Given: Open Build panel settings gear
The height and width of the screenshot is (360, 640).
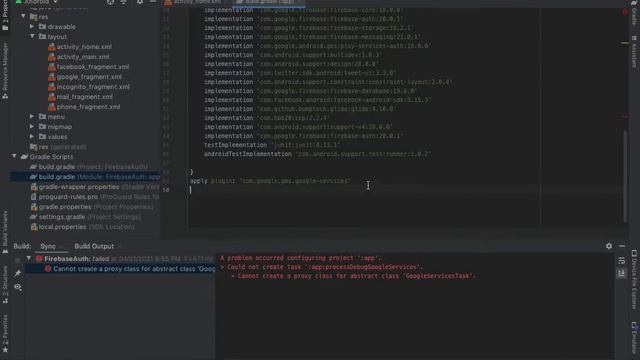Looking at the screenshot, I should point(609,246).
